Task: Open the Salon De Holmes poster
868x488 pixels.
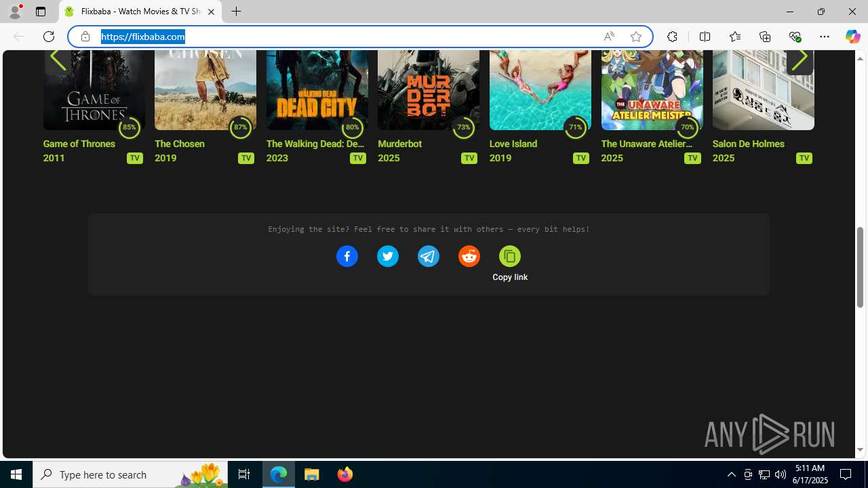Action: (763, 89)
